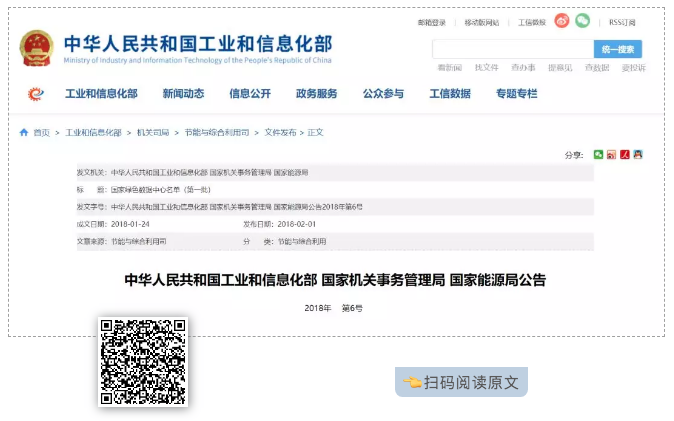Click the 标题 row 国家绿色数据中心名单（第一批）
The image size is (674, 421).
click(160, 190)
